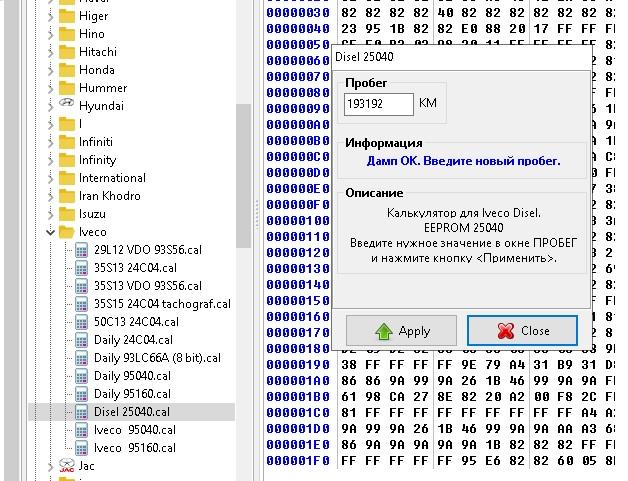This screenshot has width=628, height=481.
Task: Expand the Infiniti folder node
Action: [50, 143]
